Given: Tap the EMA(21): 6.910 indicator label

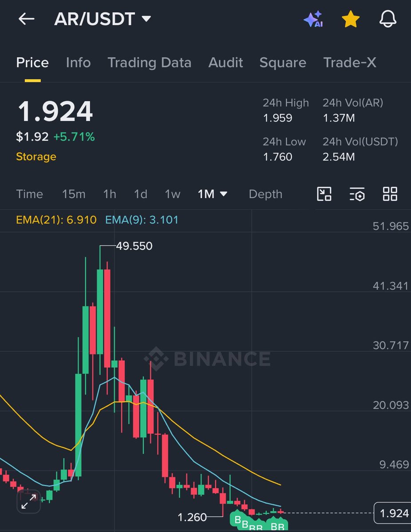Looking at the screenshot, I should click(x=56, y=219).
